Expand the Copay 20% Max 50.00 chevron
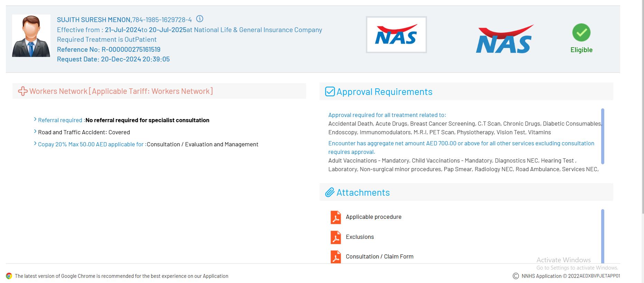Image resolution: width=644 pixels, height=283 pixels. (x=35, y=144)
